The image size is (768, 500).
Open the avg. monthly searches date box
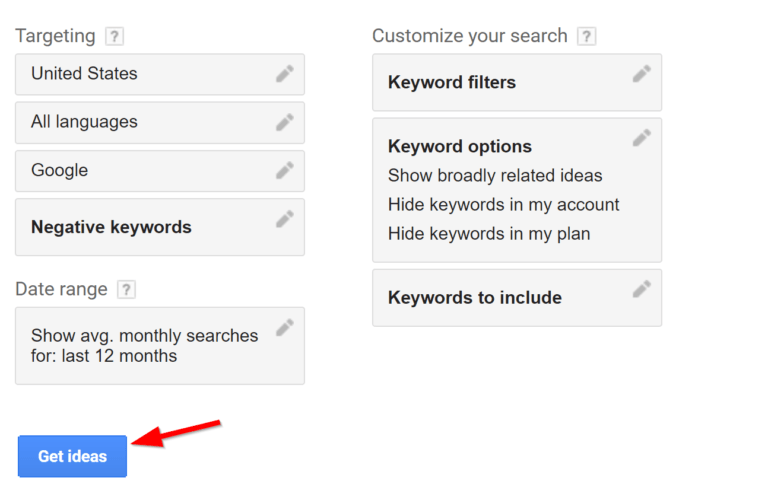[160, 346]
